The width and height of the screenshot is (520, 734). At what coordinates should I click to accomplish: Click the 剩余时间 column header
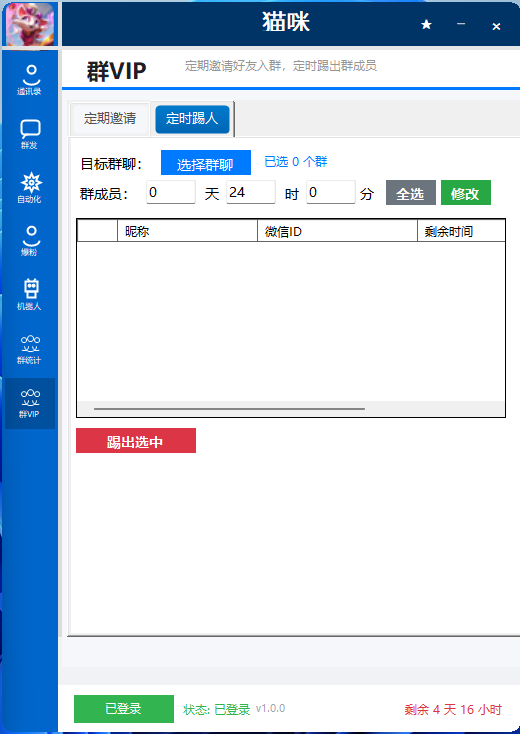click(x=461, y=231)
